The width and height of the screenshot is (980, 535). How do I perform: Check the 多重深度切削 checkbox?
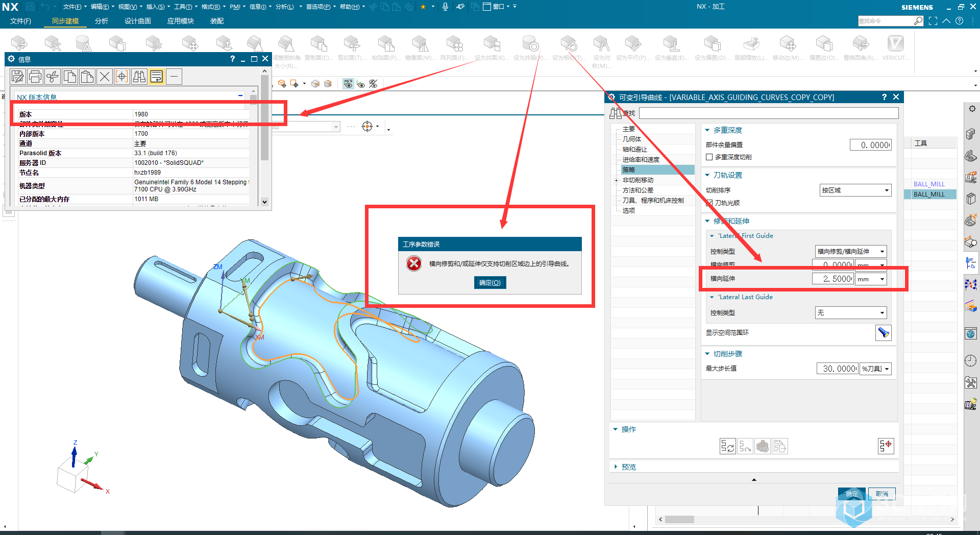coord(709,157)
